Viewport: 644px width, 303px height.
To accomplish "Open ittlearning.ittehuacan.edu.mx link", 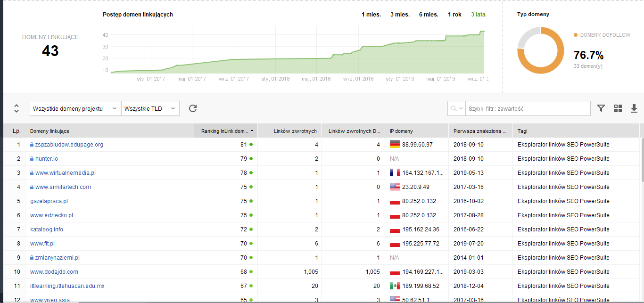I will [67, 286].
